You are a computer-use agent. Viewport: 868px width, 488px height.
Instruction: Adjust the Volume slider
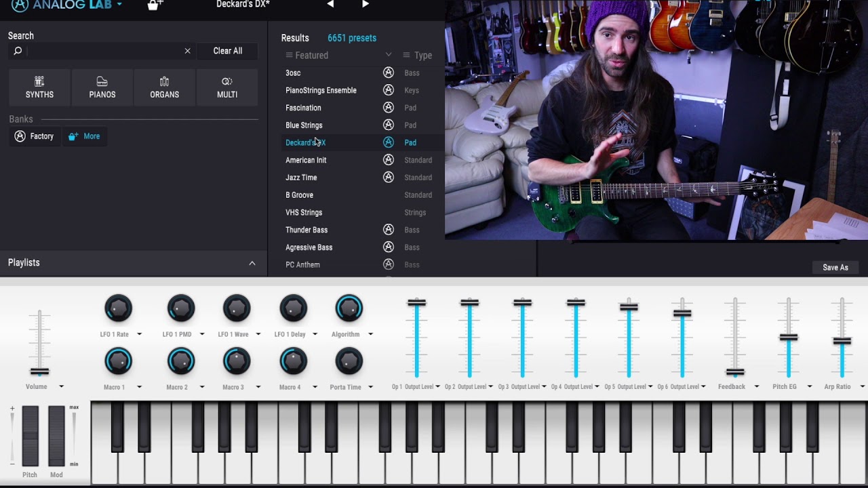39,371
